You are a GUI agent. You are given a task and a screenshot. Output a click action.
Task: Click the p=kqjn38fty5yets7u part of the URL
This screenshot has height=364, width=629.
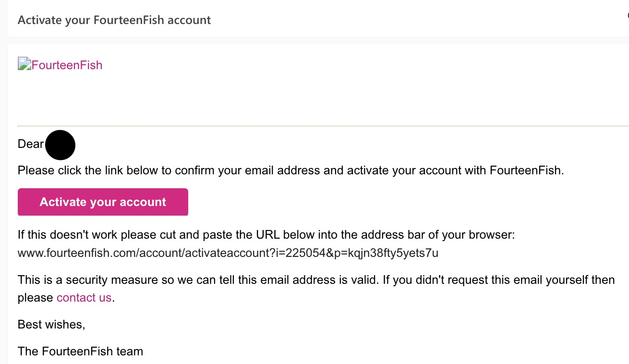387,253
